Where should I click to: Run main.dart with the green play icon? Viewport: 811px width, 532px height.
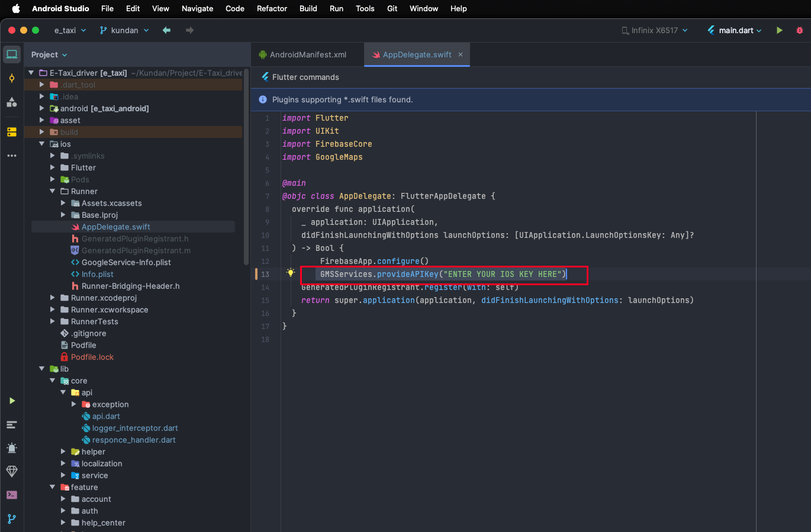780,30
